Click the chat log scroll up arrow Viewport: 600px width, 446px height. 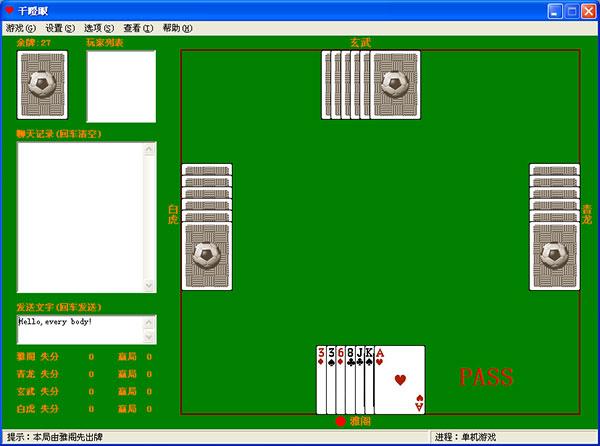[151, 148]
